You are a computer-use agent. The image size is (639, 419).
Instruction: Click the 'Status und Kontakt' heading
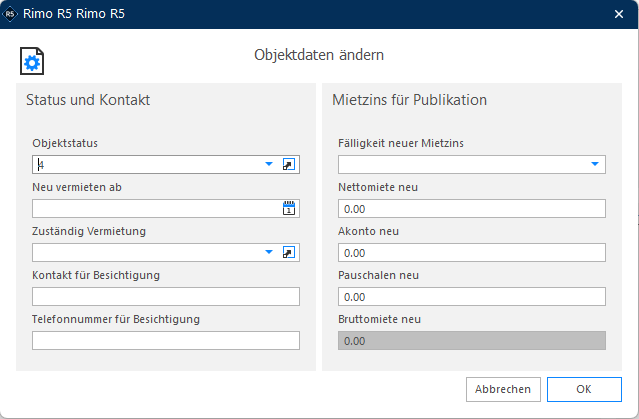click(x=88, y=100)
